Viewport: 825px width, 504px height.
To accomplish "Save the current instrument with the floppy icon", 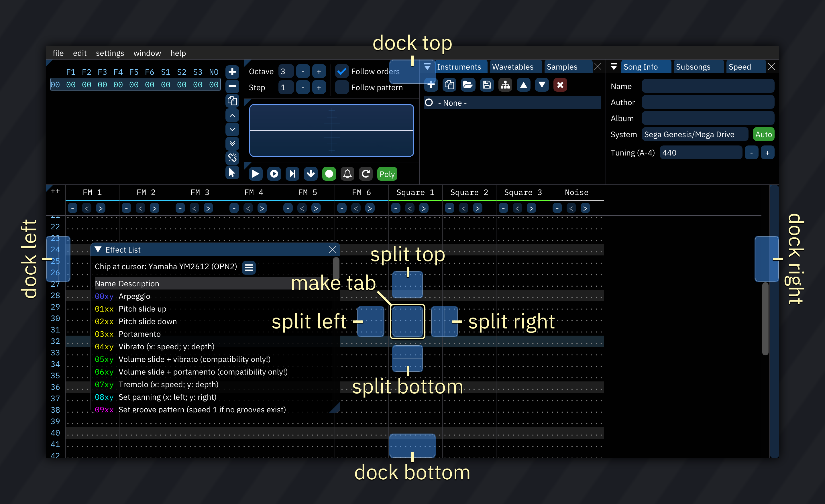I will pos(487,85).
